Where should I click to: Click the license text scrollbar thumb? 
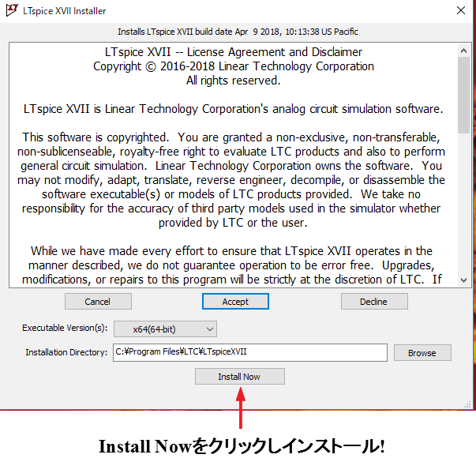coord(463,95)
